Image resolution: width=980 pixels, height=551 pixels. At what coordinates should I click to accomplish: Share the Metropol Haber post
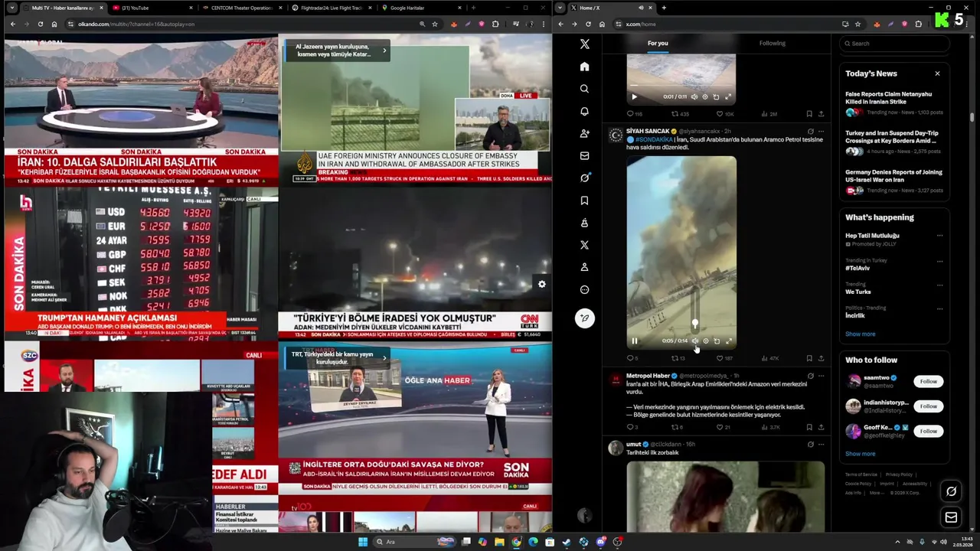[x=821, y=427]
